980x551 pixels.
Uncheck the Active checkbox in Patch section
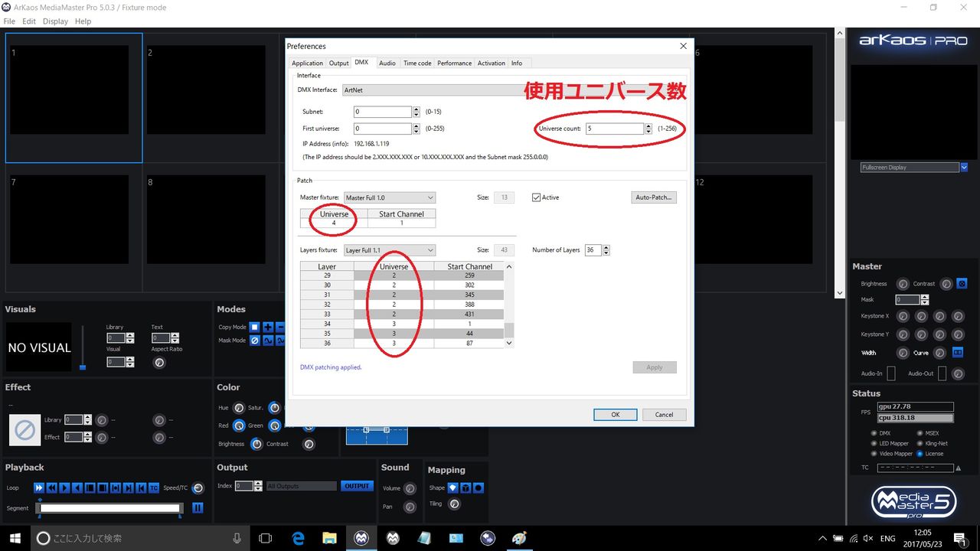click(536, 197)
